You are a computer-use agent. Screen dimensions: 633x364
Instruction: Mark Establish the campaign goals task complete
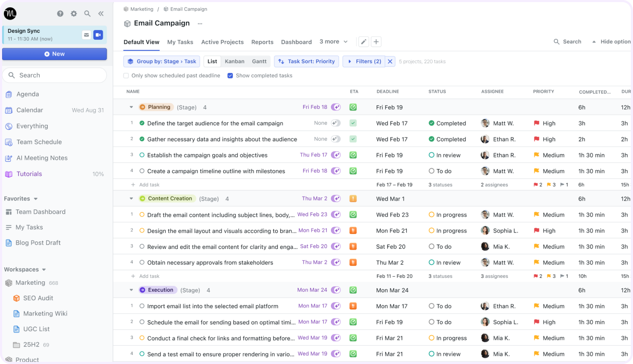[142, 155]
